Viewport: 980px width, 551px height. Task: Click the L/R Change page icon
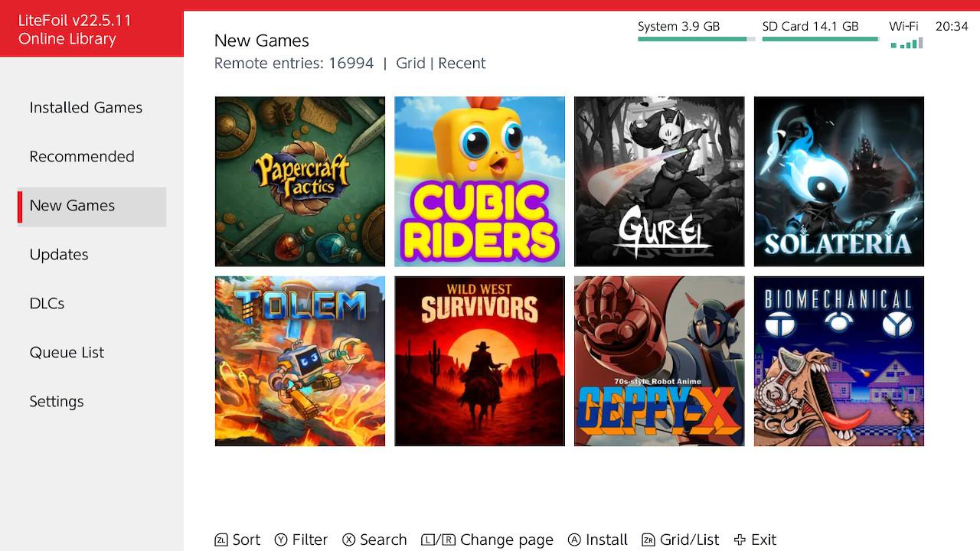coord(439,540)
